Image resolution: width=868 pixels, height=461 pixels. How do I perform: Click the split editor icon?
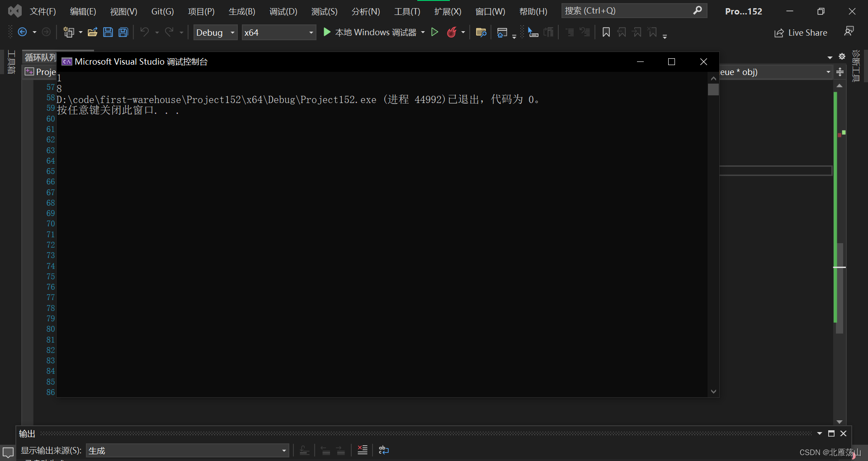(x=840, y=72)
